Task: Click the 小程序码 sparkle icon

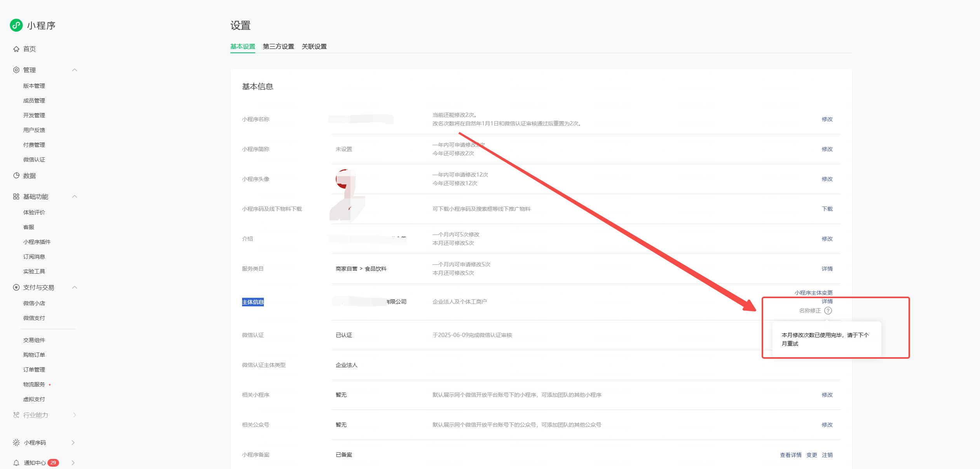Action: tap(16, 443)
